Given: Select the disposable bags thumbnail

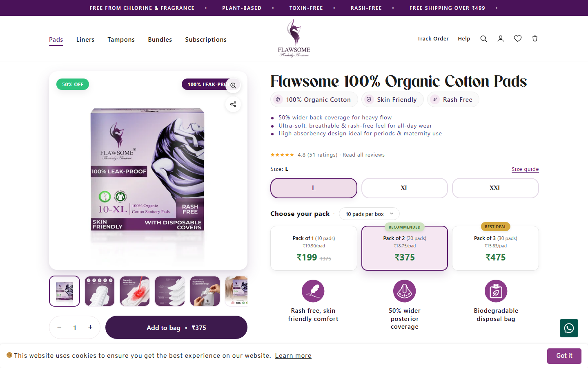Looking at the screenshot, I should coord(205,291).
